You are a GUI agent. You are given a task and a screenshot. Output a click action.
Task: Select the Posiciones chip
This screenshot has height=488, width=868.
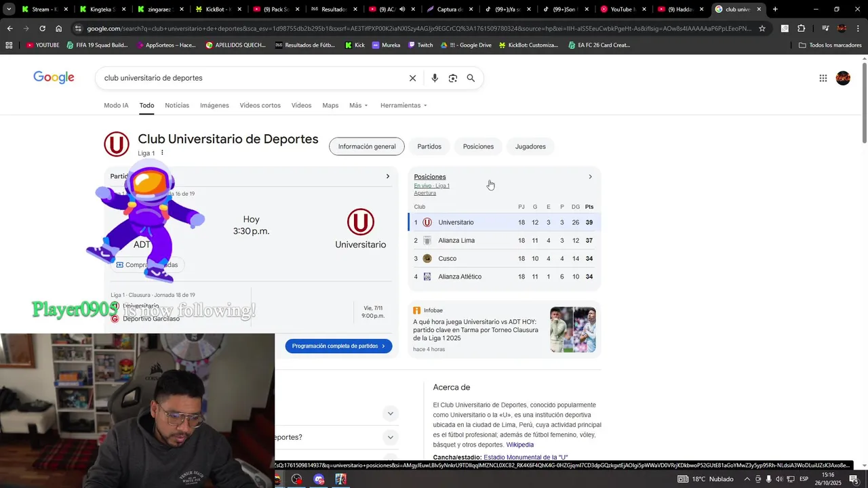pyautogui.click(x=478, y=146)
